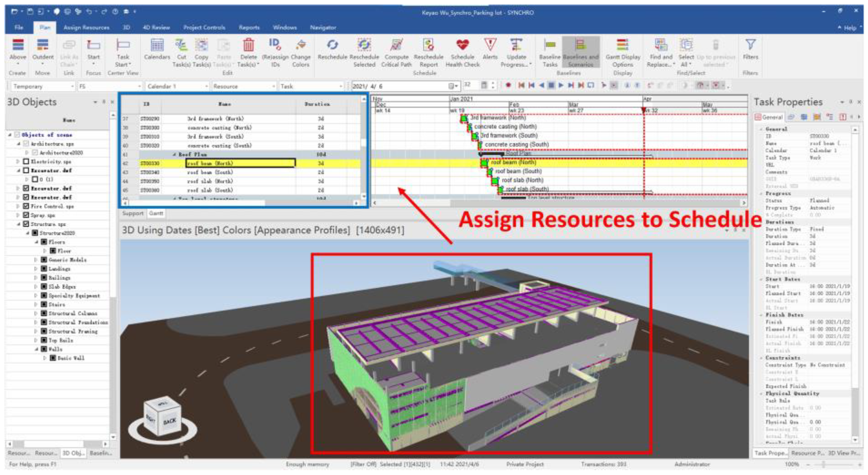Open Gantt Display Options
This screenshot has height=475, width=868.
tap(622, 45)
